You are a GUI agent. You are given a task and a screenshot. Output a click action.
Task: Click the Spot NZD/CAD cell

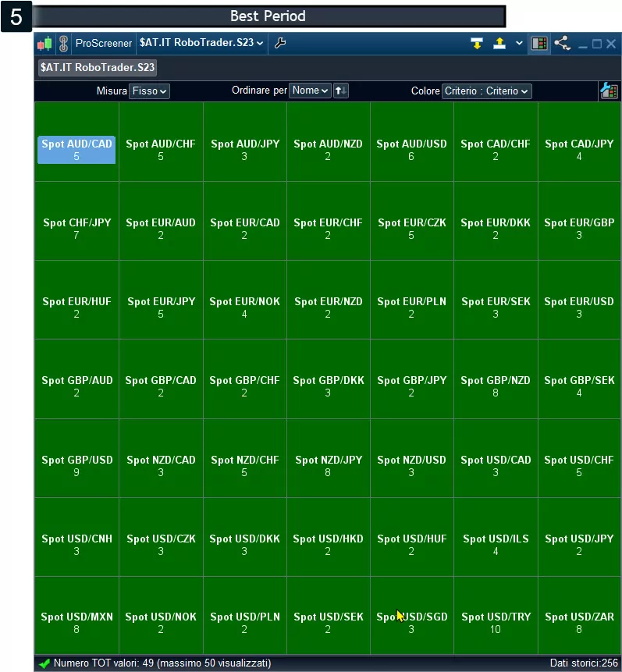(161, 458)
